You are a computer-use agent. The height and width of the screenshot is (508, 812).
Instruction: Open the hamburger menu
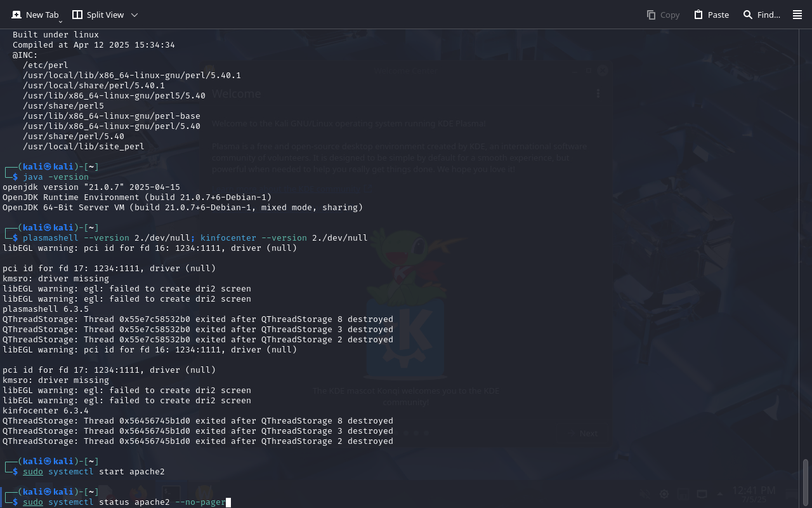797,15
